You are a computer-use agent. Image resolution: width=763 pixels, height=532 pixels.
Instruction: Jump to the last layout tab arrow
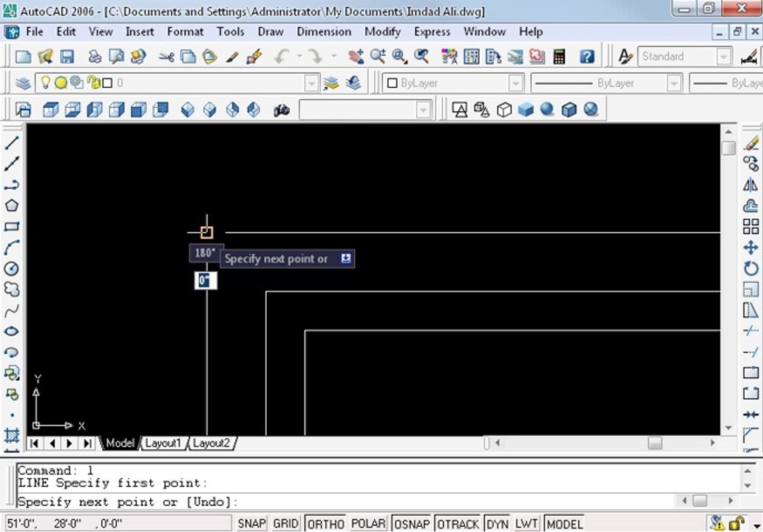[87, 443]
